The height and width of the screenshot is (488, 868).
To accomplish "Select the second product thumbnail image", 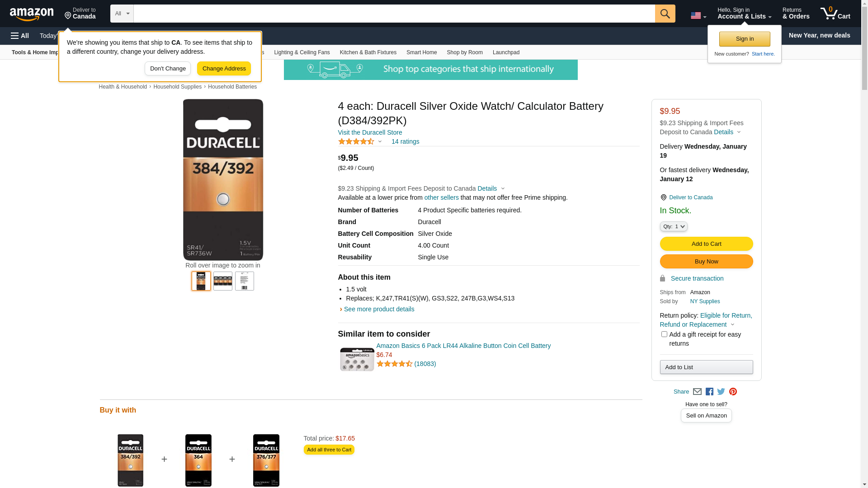I will [223, 281].
